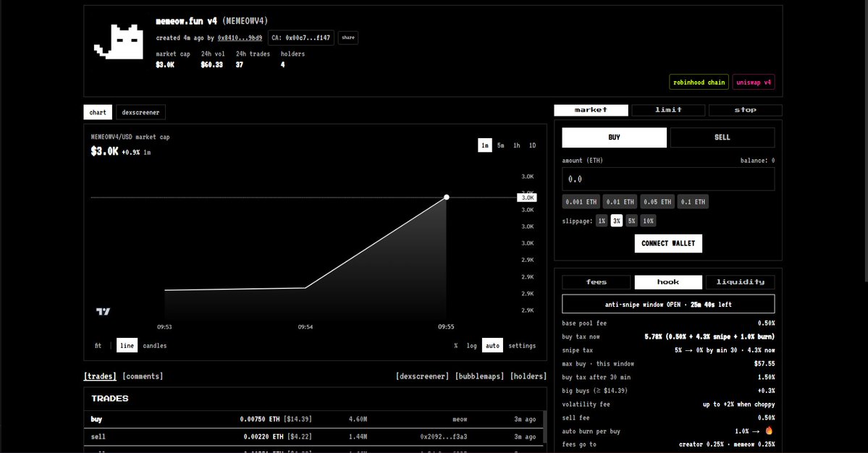Click the flame burn icon
This screenshot has height=453, width=868.
point(768,431)
